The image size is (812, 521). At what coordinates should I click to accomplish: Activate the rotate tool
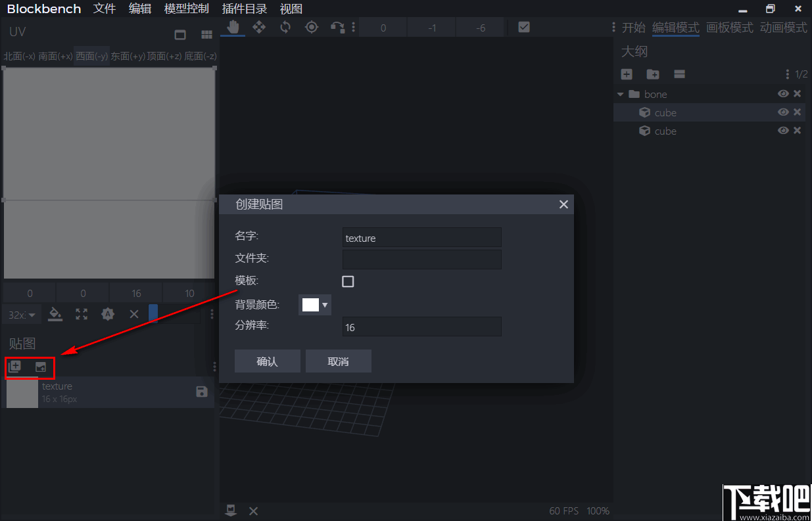click(x=285, y=27)
